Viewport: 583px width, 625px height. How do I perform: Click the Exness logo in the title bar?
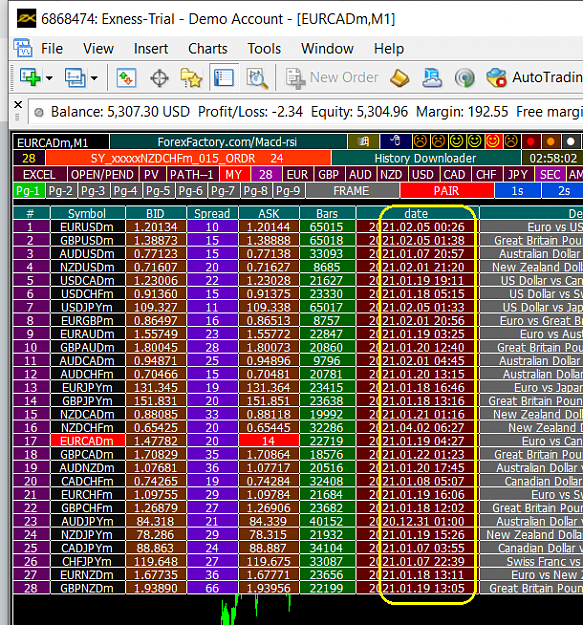(26, 19)
